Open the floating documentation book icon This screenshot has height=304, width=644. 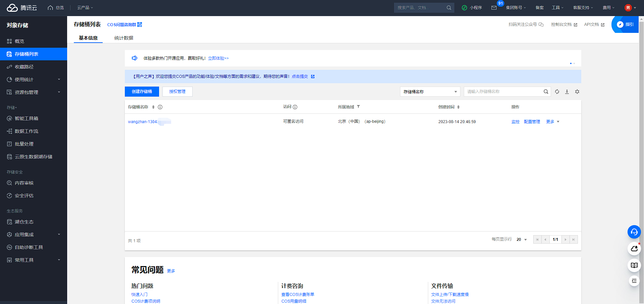coord(634,265)
